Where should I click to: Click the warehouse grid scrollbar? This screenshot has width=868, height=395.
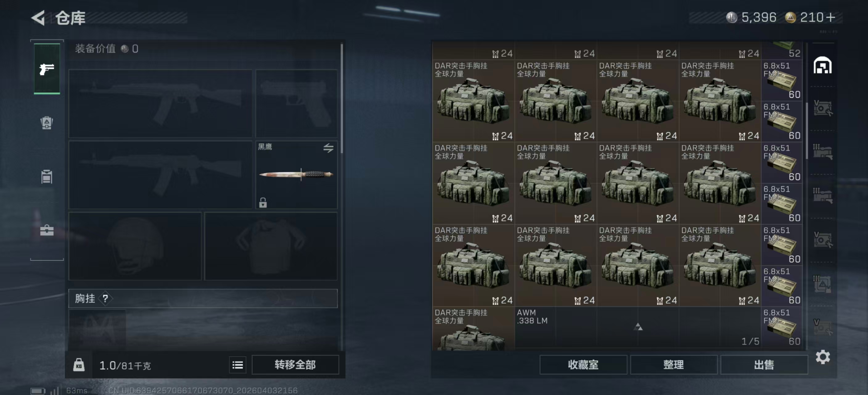(807, 131)
